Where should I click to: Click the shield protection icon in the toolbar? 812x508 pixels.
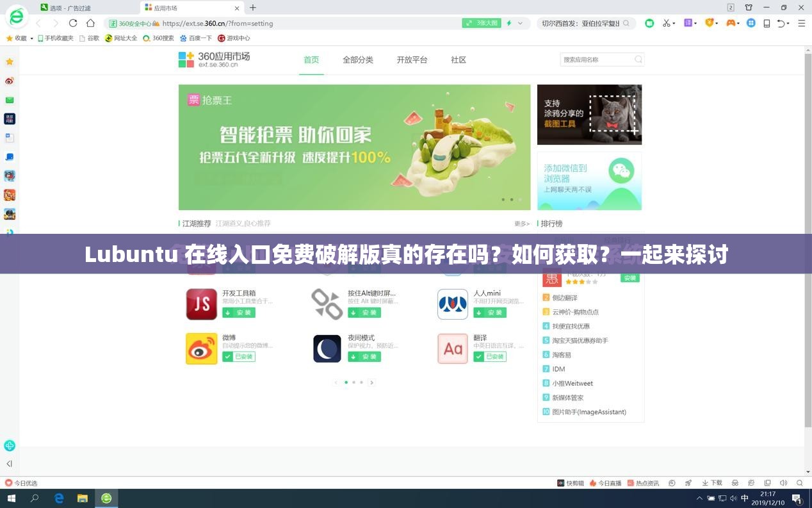click(x=710, y=23)
